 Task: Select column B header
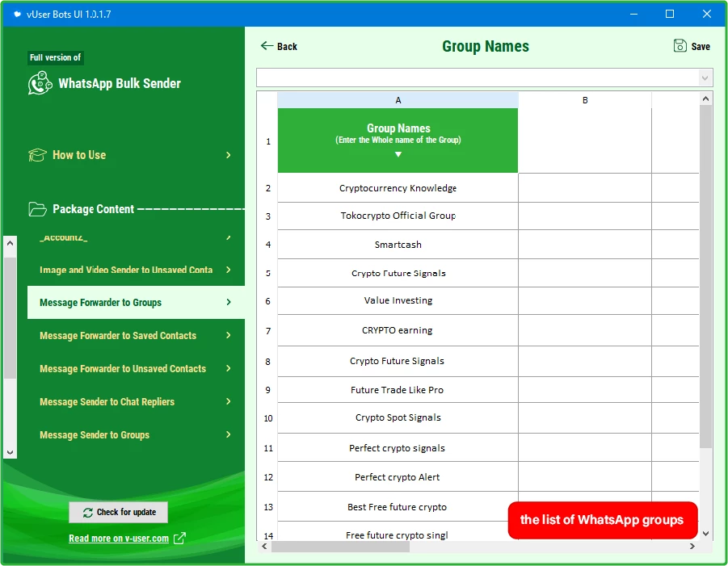(585, 100)
